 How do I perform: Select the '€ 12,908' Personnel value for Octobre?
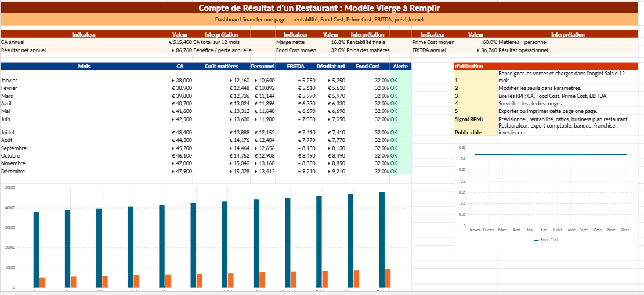pyautogui.click(x=262, y=156)
